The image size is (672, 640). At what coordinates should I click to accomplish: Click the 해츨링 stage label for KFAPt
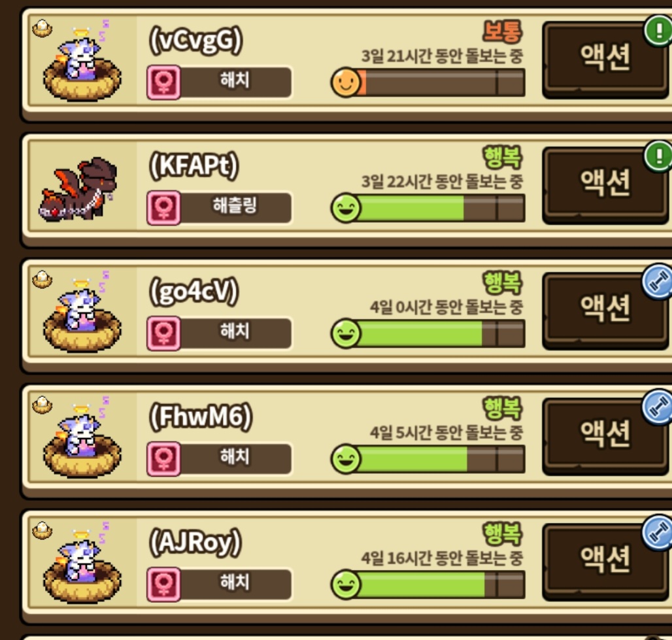pyautogui.click(x=235, y=206)
